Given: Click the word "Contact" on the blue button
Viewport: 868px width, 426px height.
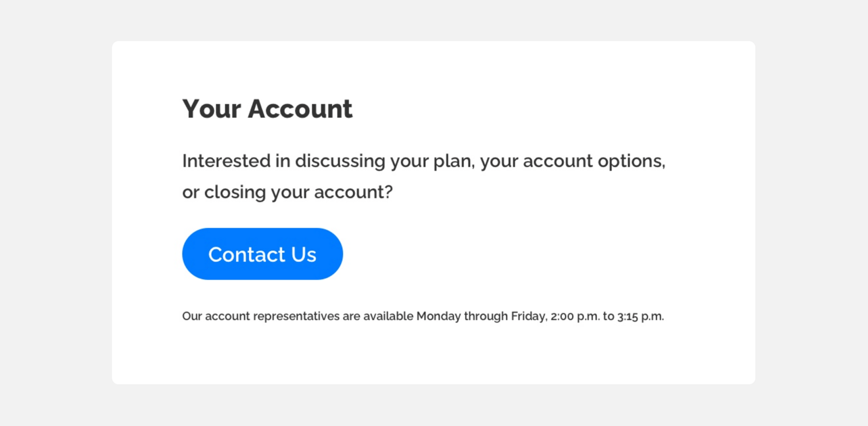Looking at the screenshot, I should [246, 255].
